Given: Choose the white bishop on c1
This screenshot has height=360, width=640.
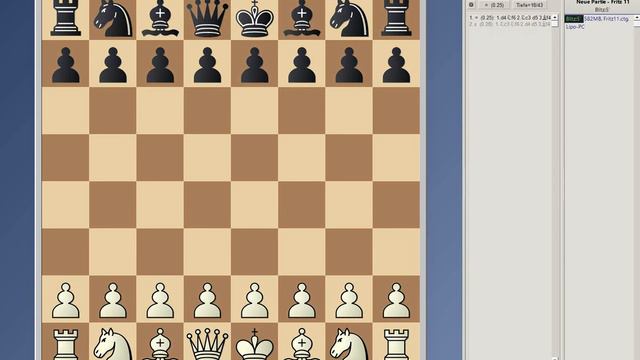Looking at the screenshot, I should click(160, 344).
